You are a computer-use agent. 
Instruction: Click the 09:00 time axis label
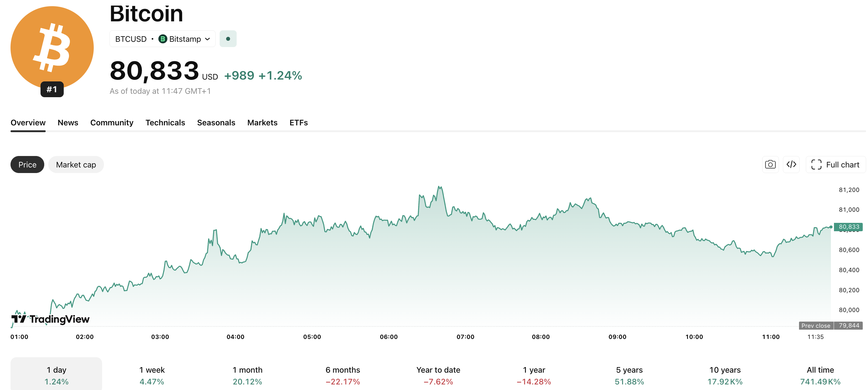tap(617, 337)
